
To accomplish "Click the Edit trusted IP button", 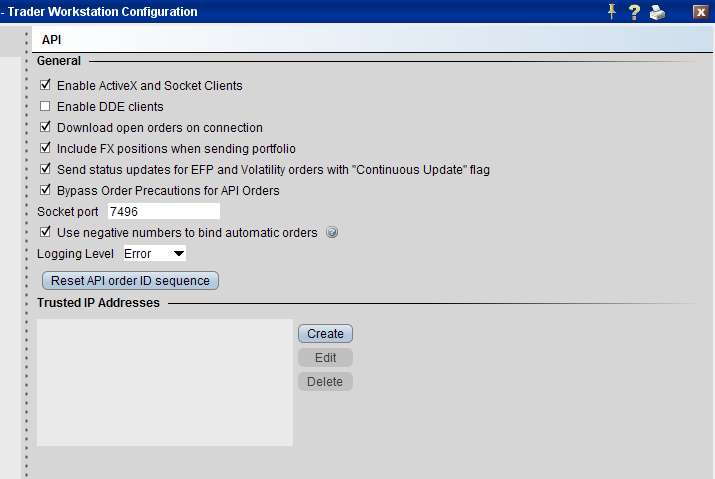I will point(325,358).
